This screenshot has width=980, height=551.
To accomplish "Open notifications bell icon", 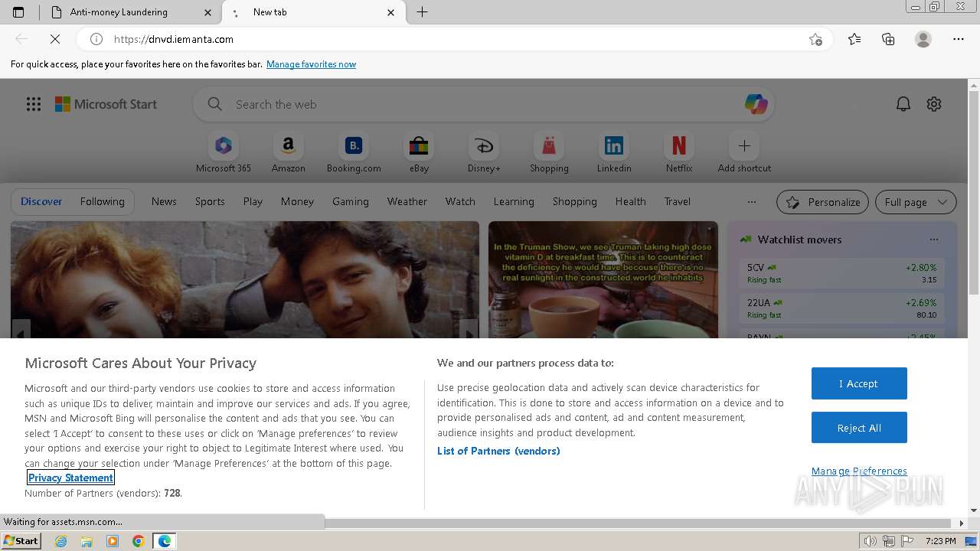I will (x=903, y=104).
